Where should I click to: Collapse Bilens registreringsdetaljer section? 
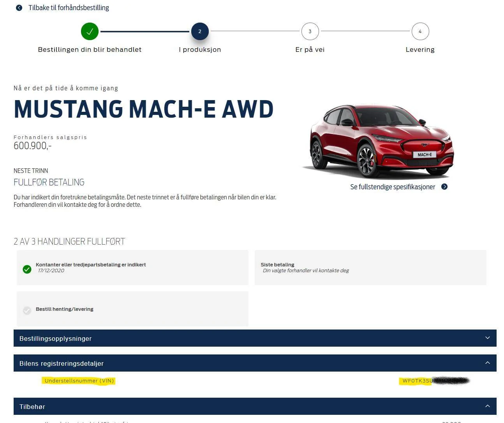(255, 363)
